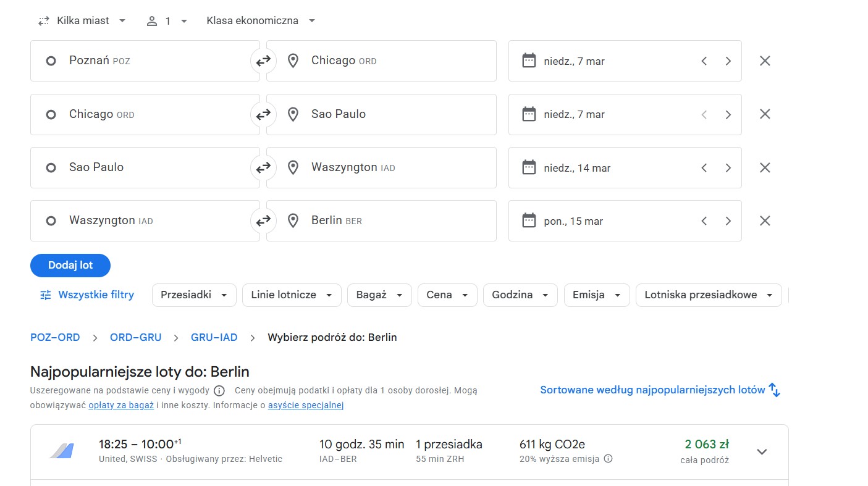Open the opłaty za bagaż link
This screenshot has height=486, width=868.
(x=121, y=406)
